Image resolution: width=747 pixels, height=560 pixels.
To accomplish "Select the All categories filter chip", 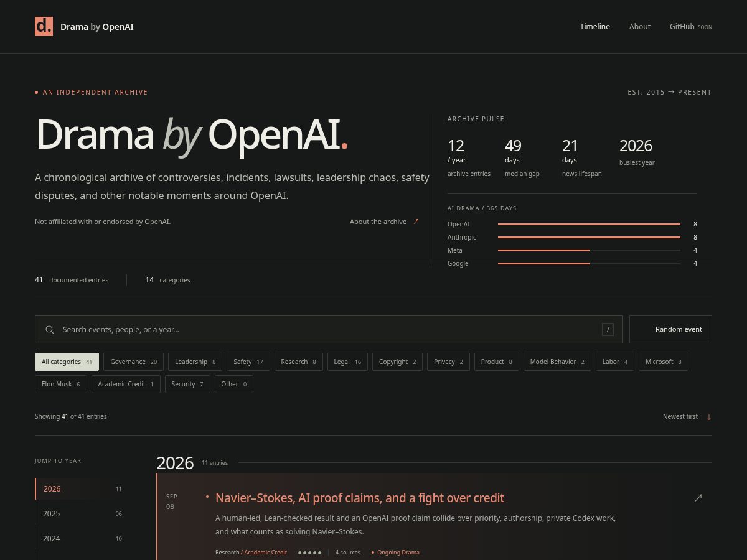I will (x=67, y=362).
